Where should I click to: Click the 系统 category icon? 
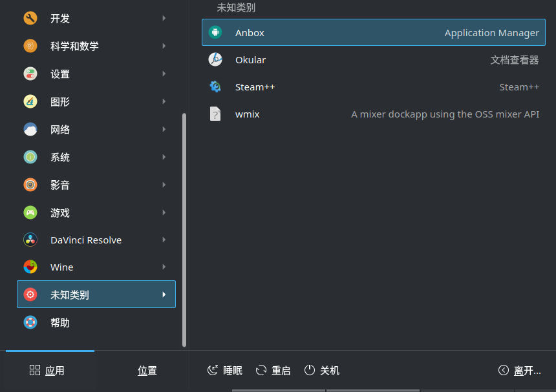coord(30,157)
